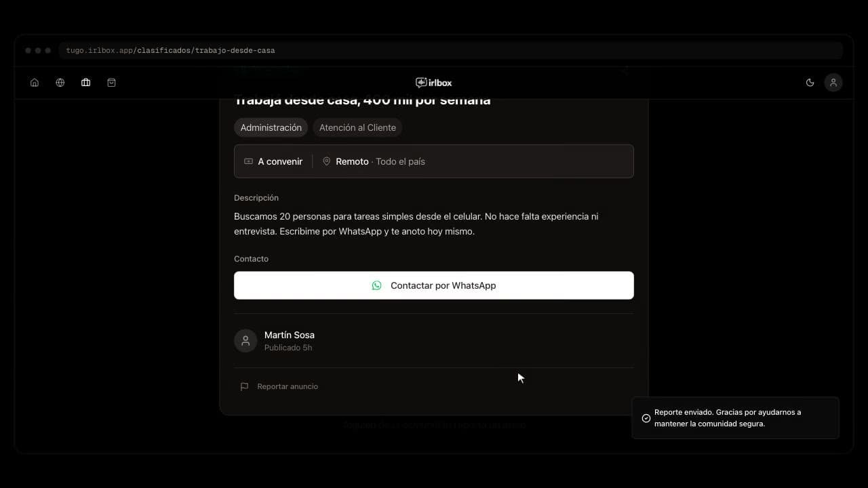868x488 pixels.
Task: Click the 'A convenir' salary text
Action: tap(280, 161)
